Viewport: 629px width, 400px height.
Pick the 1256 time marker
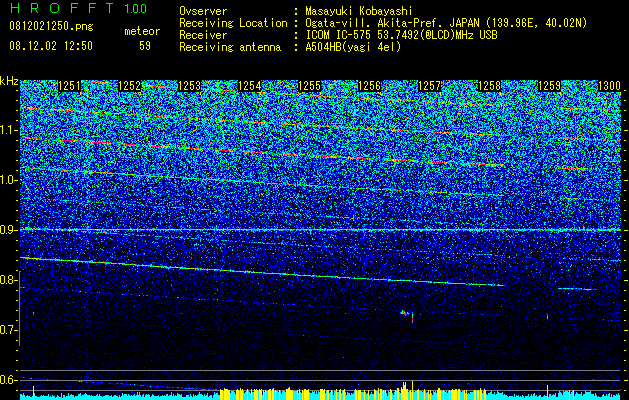tap(369, 86)
